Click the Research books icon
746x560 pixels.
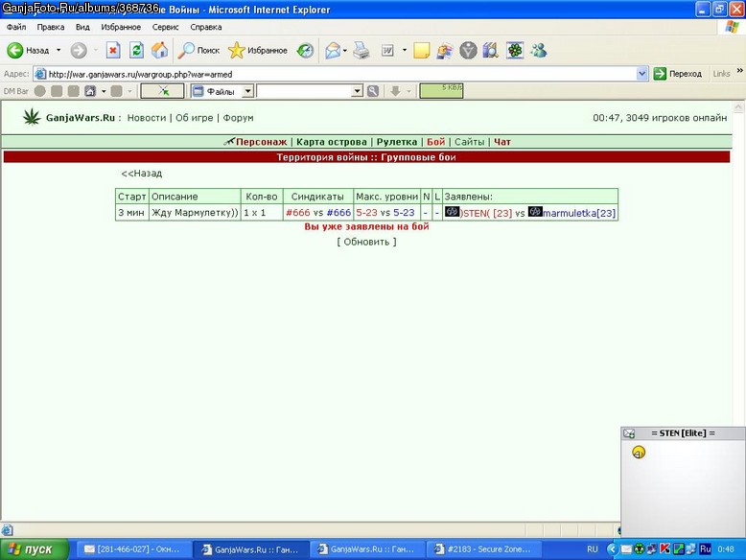coord(491,50)
